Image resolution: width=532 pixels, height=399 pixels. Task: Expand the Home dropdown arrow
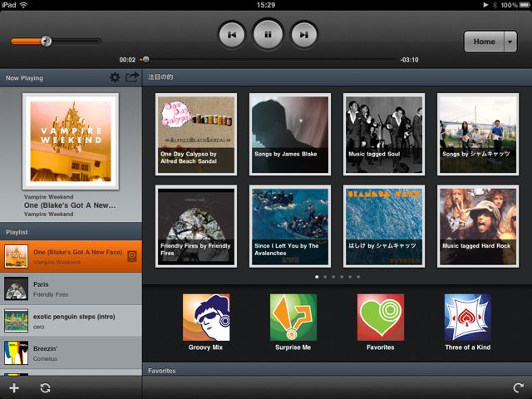(x=510, y=42)
